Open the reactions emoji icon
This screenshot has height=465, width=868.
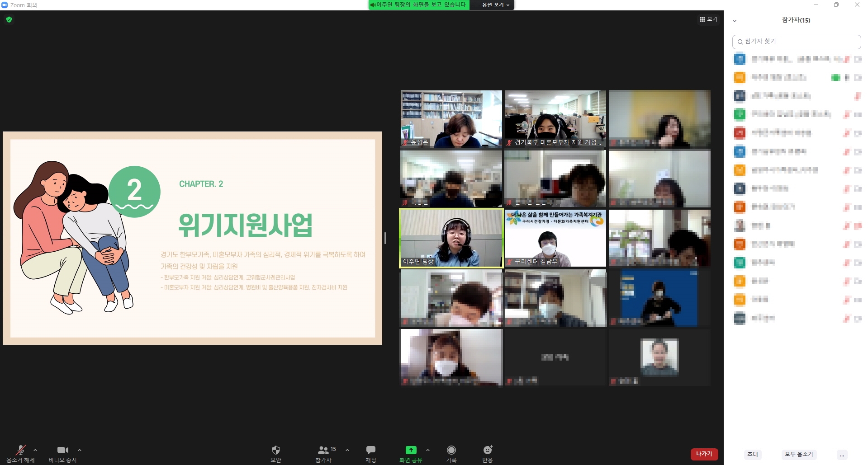click(x=487, y=450)
